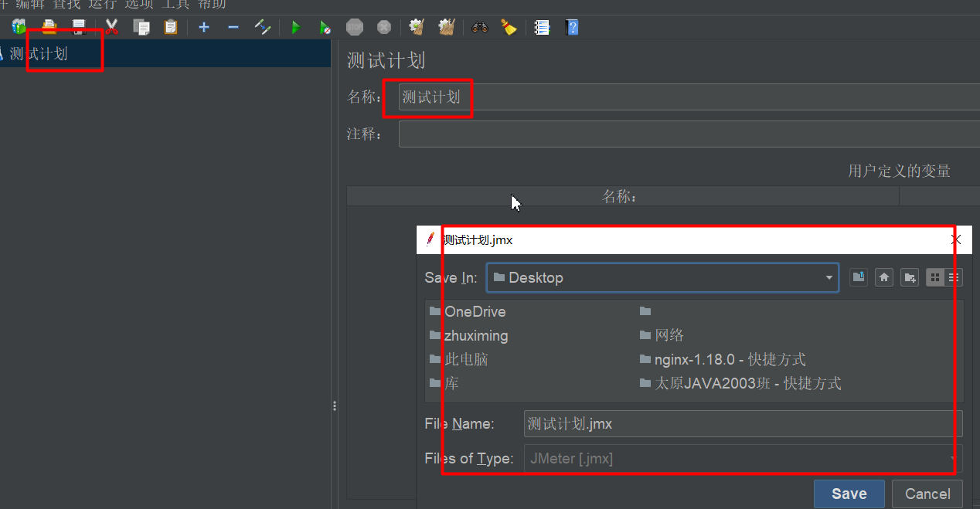Click the broom Reset Search icon
The width and height of the screenshot is (980, 509).
508,28
